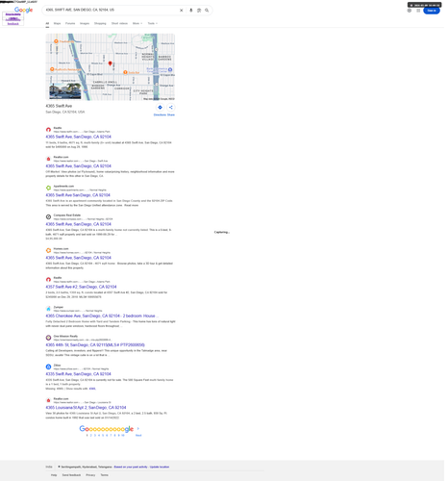Click Redfin favicon beside 4365 Swift Ave result
The image size is (448, 481).
pyautogui.click(x=48, y=130)
